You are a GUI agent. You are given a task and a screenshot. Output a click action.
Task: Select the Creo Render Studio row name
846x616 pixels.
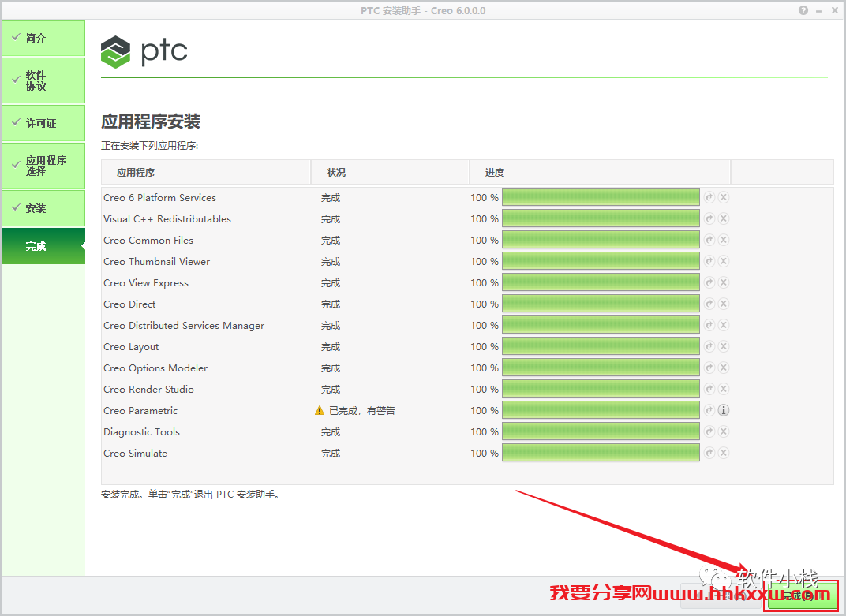pos(148,390)
